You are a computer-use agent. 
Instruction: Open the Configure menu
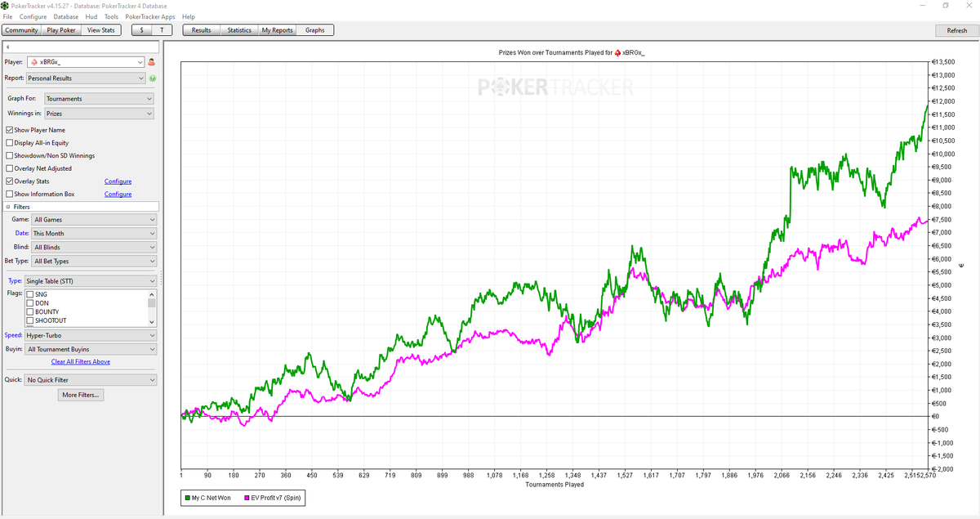click(33, 16)
